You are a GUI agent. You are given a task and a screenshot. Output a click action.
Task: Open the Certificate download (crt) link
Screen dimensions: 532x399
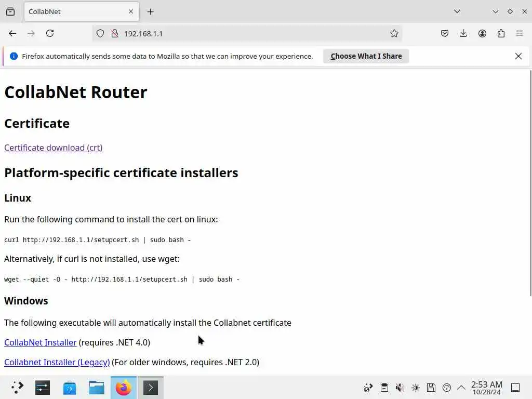click(x=54, y=148)
